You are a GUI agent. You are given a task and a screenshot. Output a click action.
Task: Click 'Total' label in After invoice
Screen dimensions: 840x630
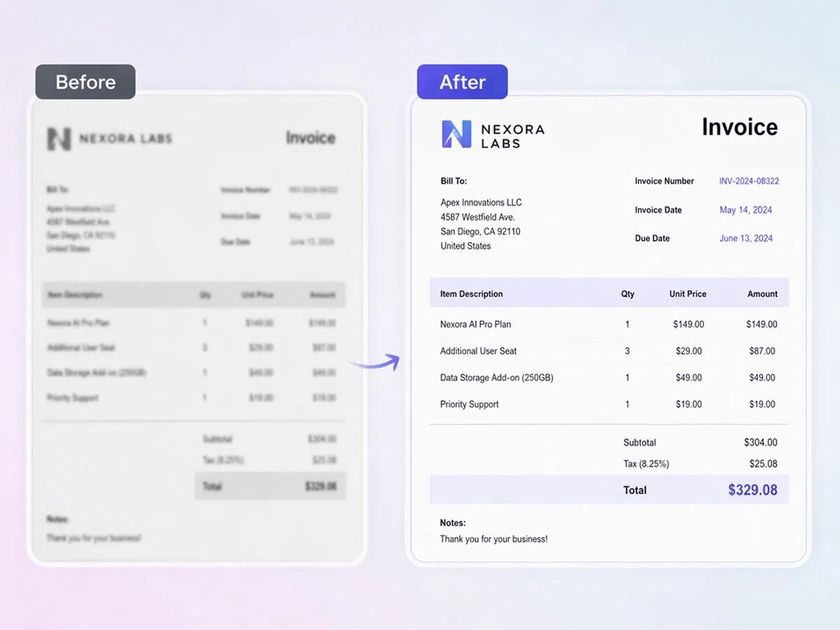[x=635, y=491]
